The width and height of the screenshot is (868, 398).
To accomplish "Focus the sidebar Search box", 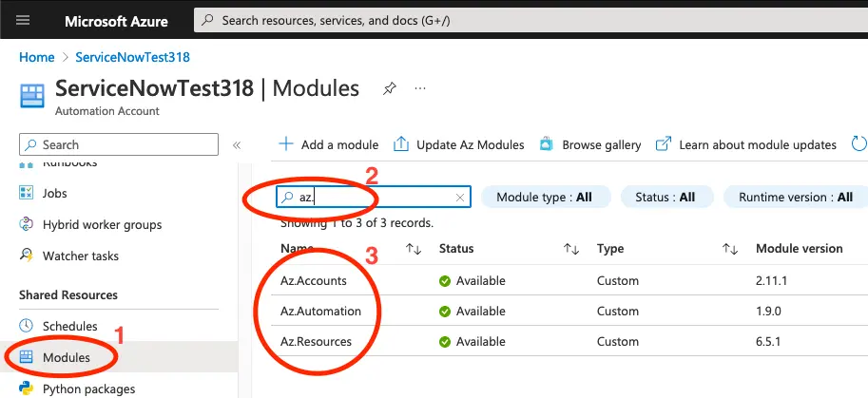I will pyautogui.click(x=119, y=144).
